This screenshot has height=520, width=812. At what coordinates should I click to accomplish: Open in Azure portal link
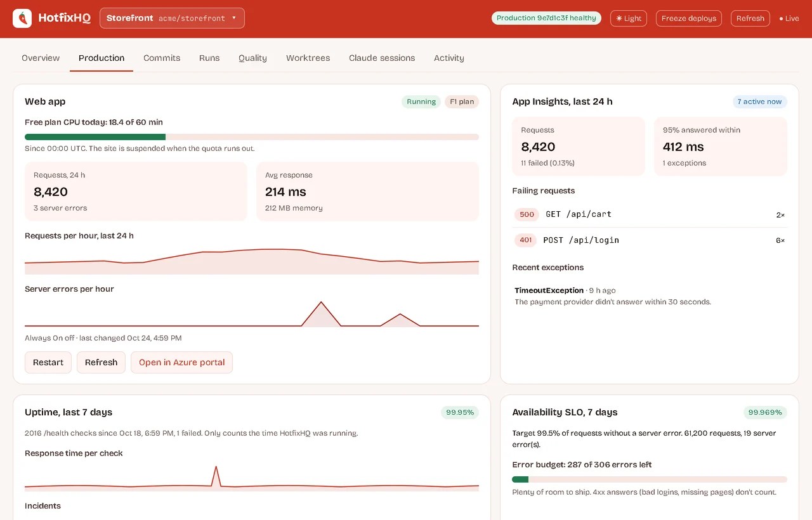182,362
